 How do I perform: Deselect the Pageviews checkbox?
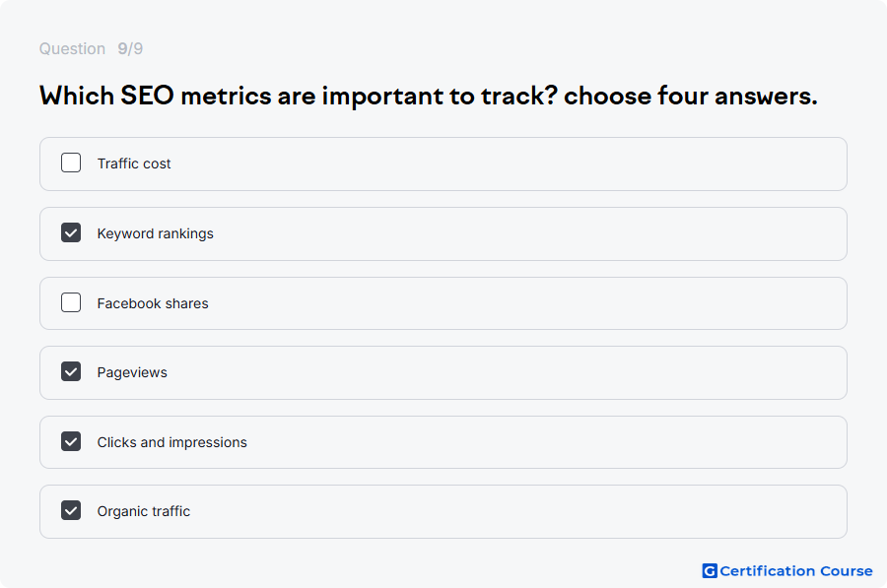pyautogui.click(x=71, y=371)
